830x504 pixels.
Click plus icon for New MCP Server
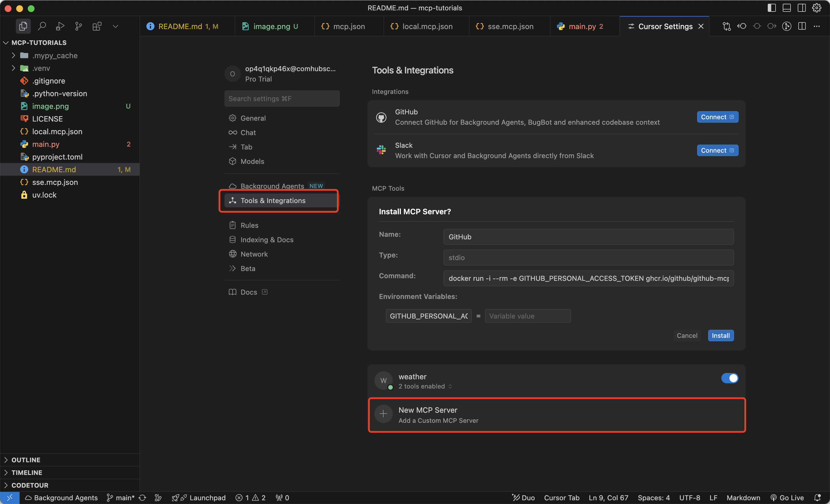[383, 414]
